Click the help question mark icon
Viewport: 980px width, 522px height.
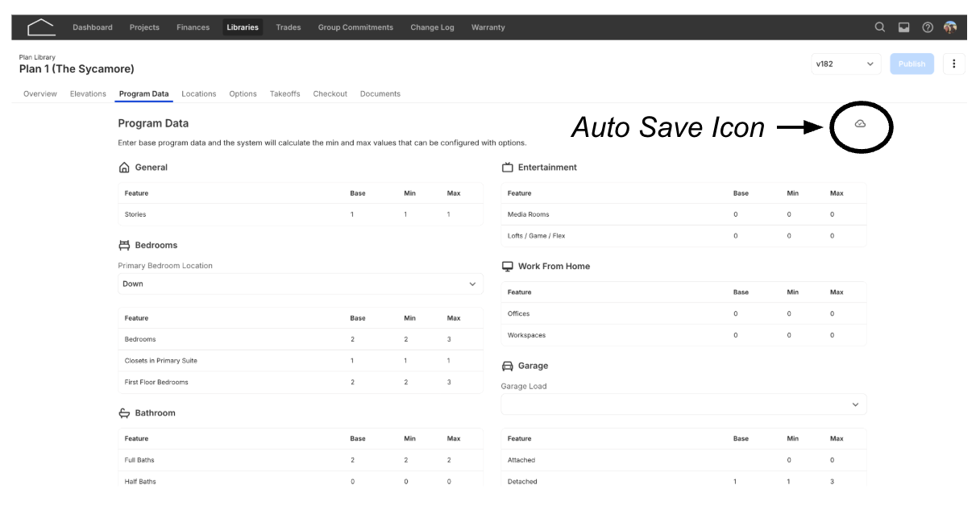click(x=928, y=27)
